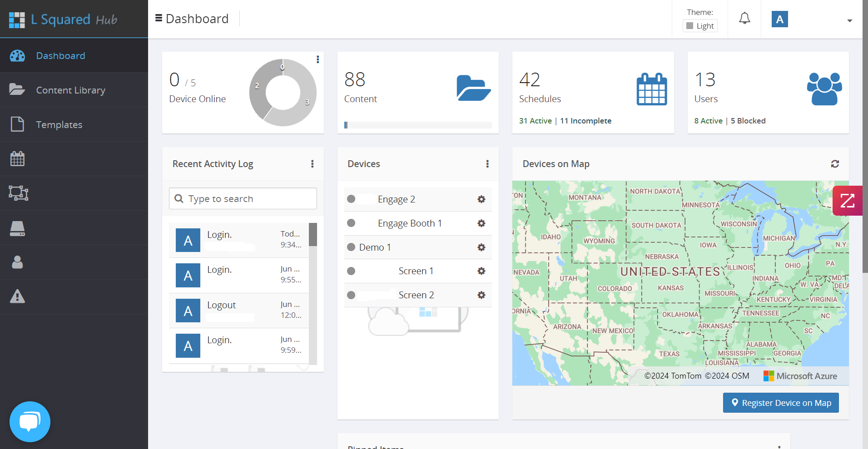Open Content Library in sidebar
Viewport: 868px width, 449px height.
click(x=74, y=90)
